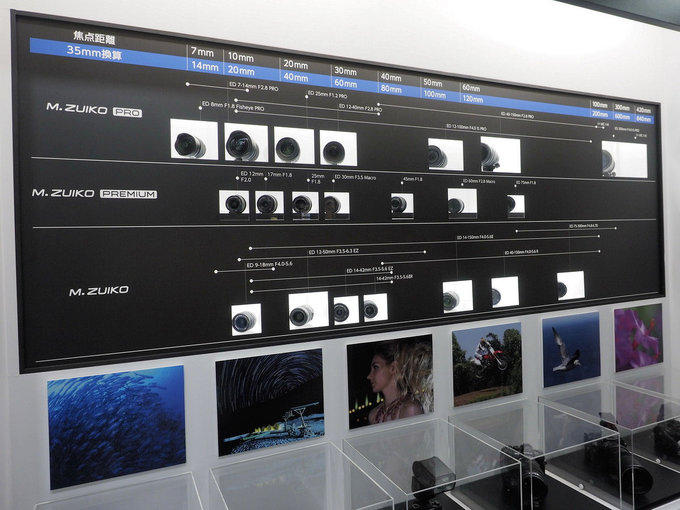This screenshot has width=680, height=510.
Task: Click the ED 75mm F1.8 label
Action: pyautogui.click(x=526, y=183)
